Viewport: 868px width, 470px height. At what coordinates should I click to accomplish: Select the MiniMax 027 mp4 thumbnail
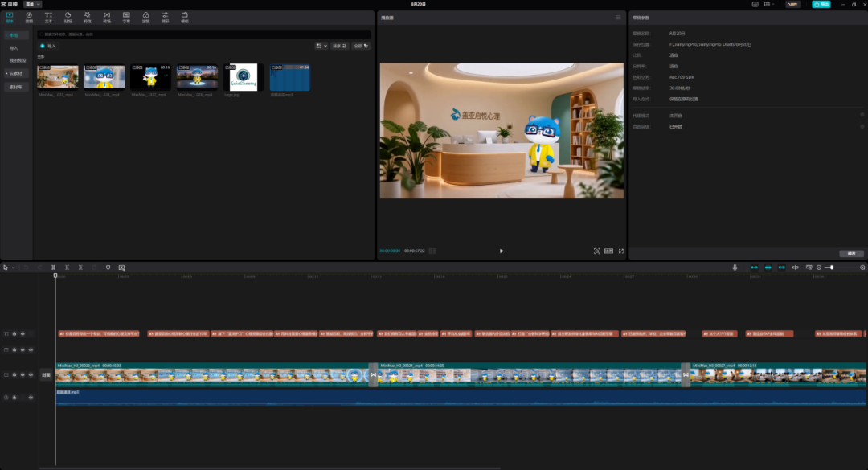150,77
